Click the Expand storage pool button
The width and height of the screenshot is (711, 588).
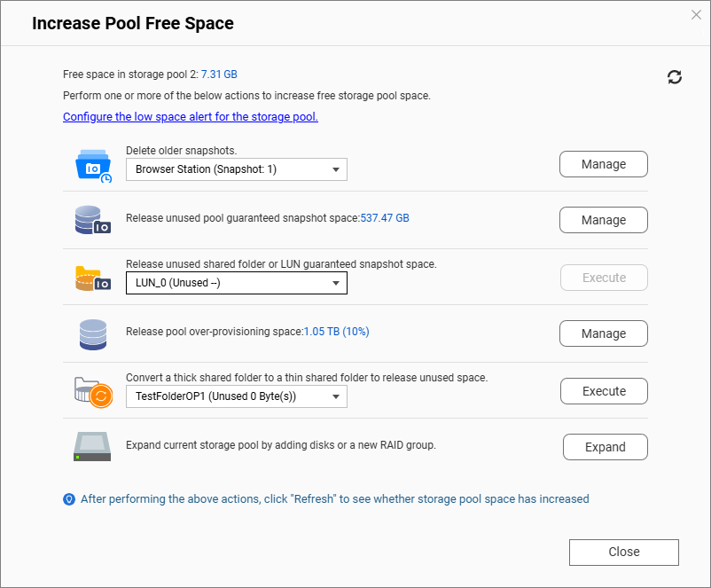click(606, 447)
